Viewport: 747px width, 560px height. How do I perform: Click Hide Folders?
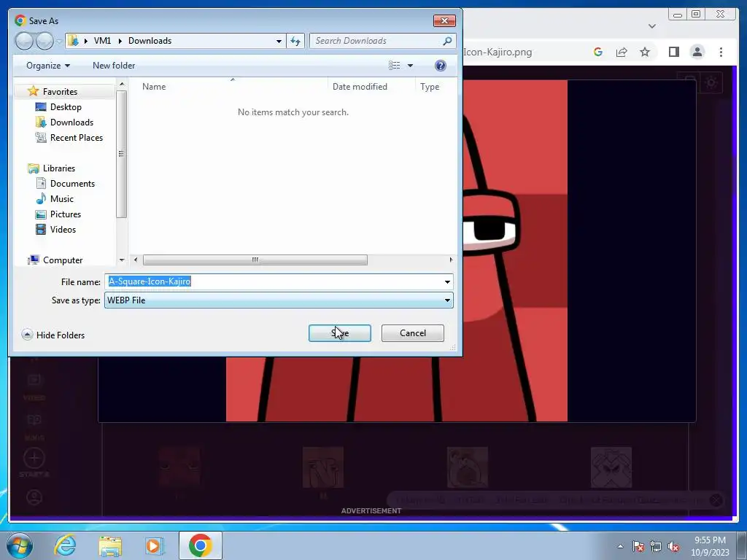pyautogui.click(x=53, y=335)
